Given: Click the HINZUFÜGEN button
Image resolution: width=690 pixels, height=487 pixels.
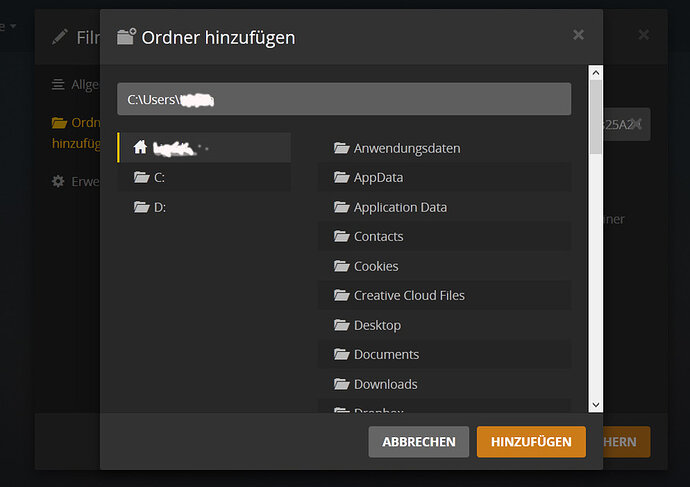Looking at the screenshot, I should (x=531, y=441).
